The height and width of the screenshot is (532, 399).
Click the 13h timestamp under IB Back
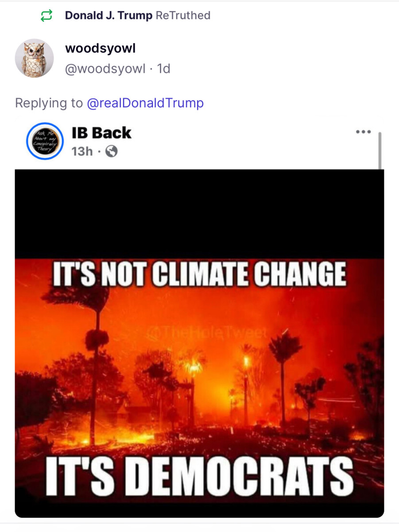[x=82, y=151]
